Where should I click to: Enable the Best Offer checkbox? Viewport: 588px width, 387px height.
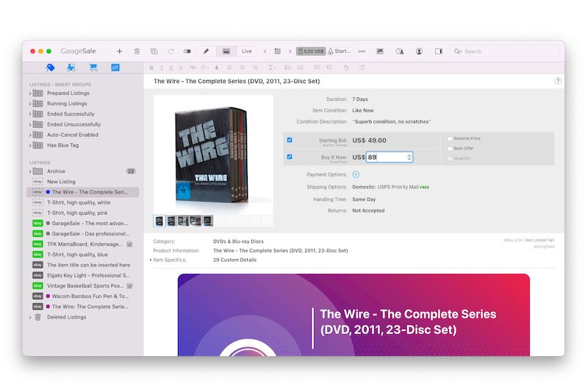pos(450,149)
